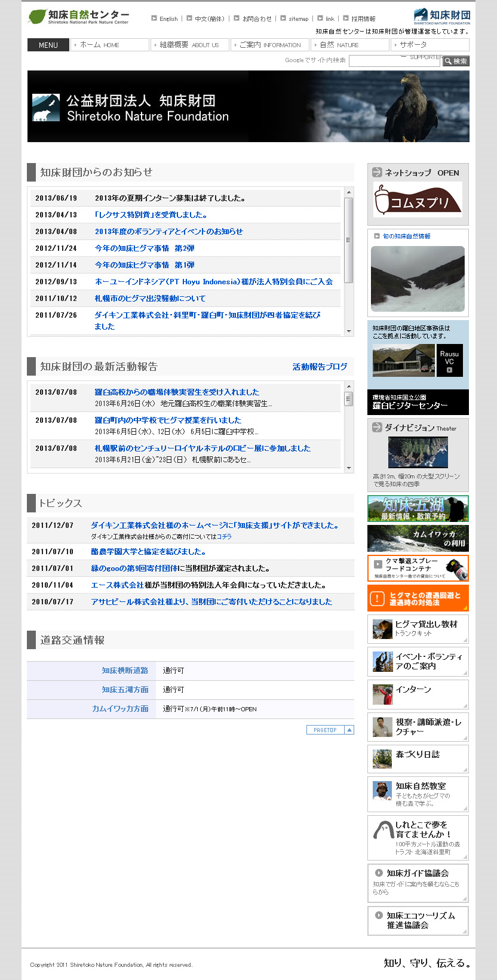This screenshot has height=980, width=497.
Task: Open the 森づくり日誌 item
Action: pyautogui.click(x=418, y=759)
